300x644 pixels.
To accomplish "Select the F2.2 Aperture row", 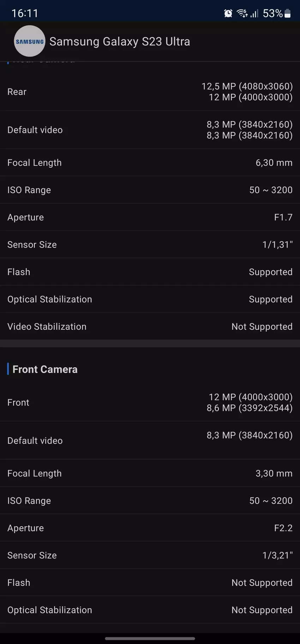I will 150,528.
